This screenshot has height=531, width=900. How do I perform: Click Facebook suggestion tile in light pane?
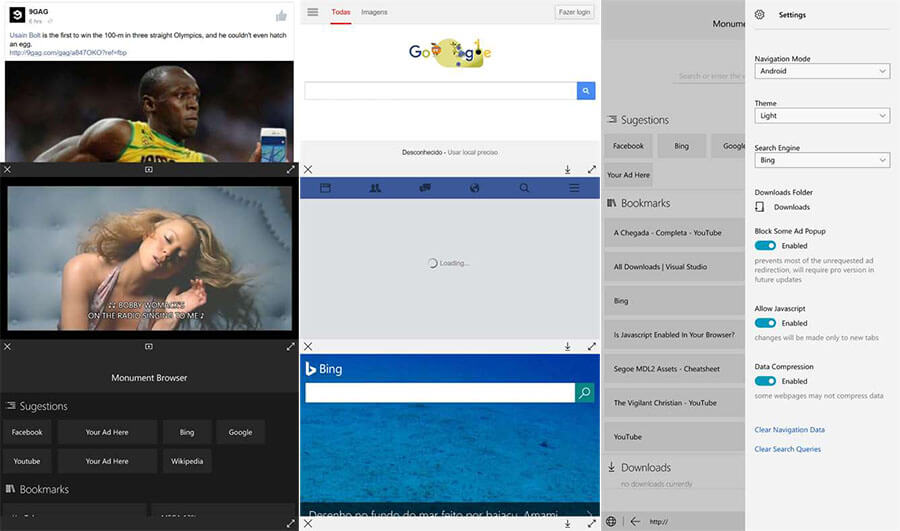click(628, 146)
